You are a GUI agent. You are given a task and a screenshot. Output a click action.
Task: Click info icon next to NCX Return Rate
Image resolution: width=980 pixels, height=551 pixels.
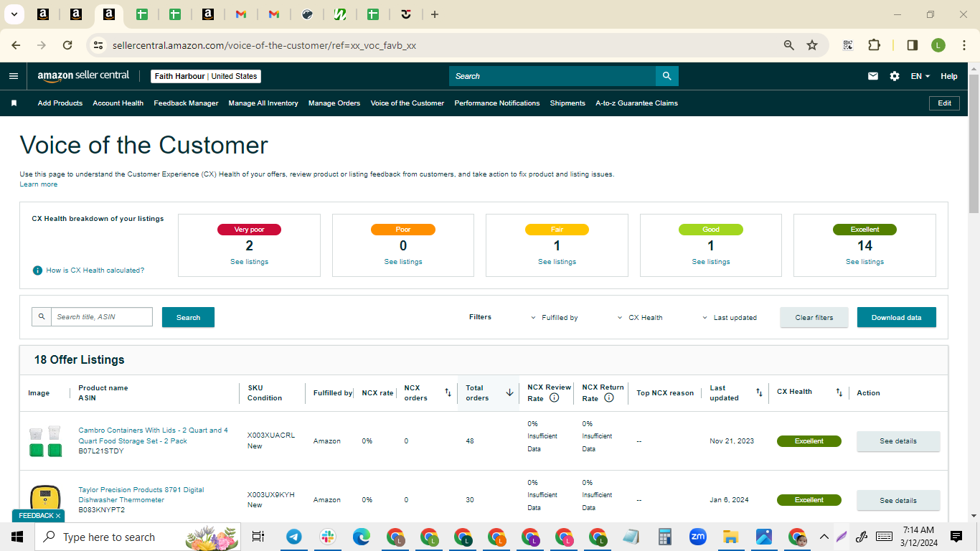coord(608,397)
